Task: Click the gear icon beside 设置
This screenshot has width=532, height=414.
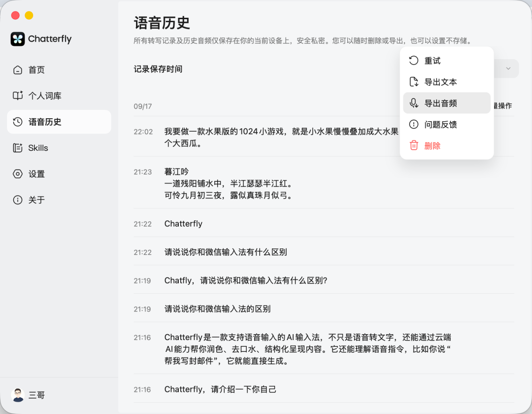Action: tap(18, 174)
